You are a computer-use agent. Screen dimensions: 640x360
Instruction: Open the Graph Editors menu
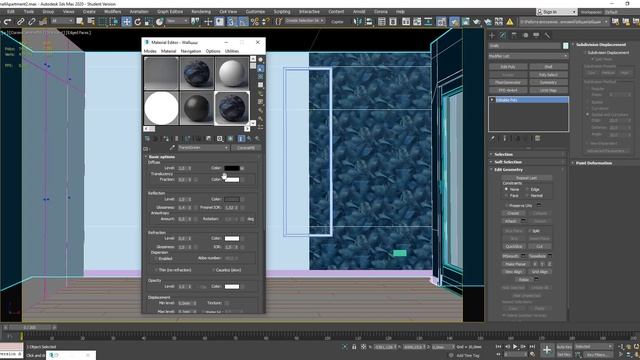[170, 11]
